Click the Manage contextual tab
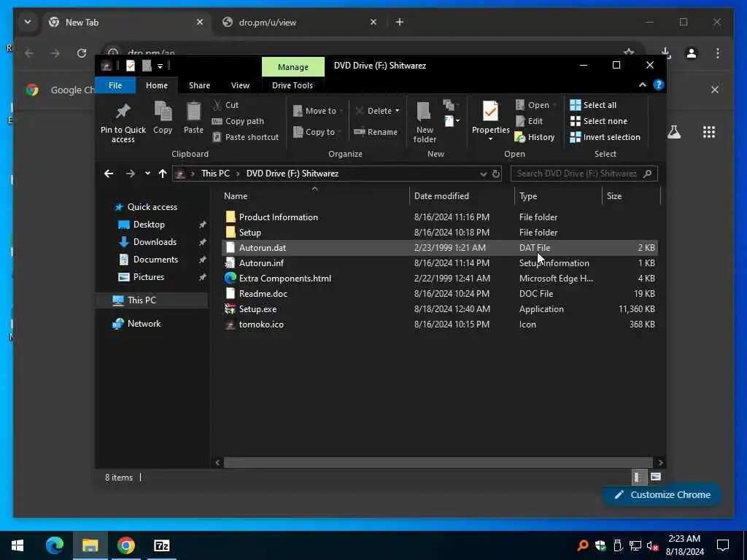747x560 pixels. [x=293, y=67]
